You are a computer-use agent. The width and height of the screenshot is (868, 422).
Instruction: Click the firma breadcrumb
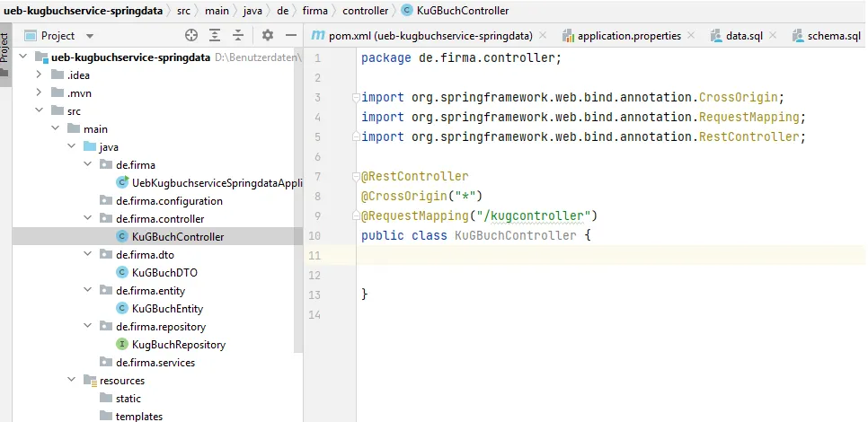(315, 11)
